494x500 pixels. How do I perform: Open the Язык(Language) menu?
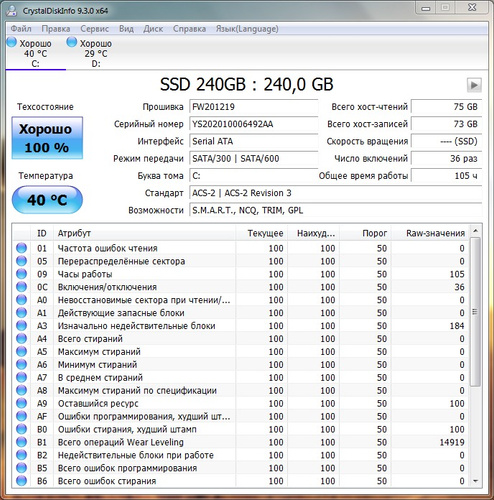click(x=247, y=29)
